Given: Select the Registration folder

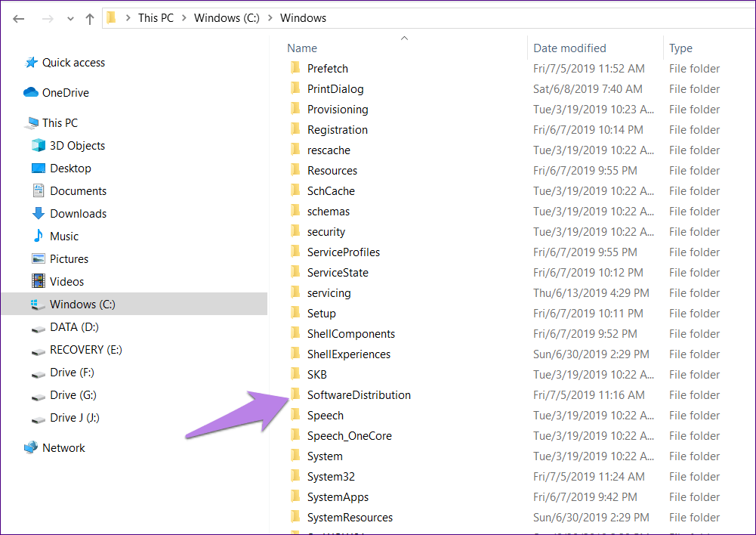Looking at the screenshot, I should 337,130.
